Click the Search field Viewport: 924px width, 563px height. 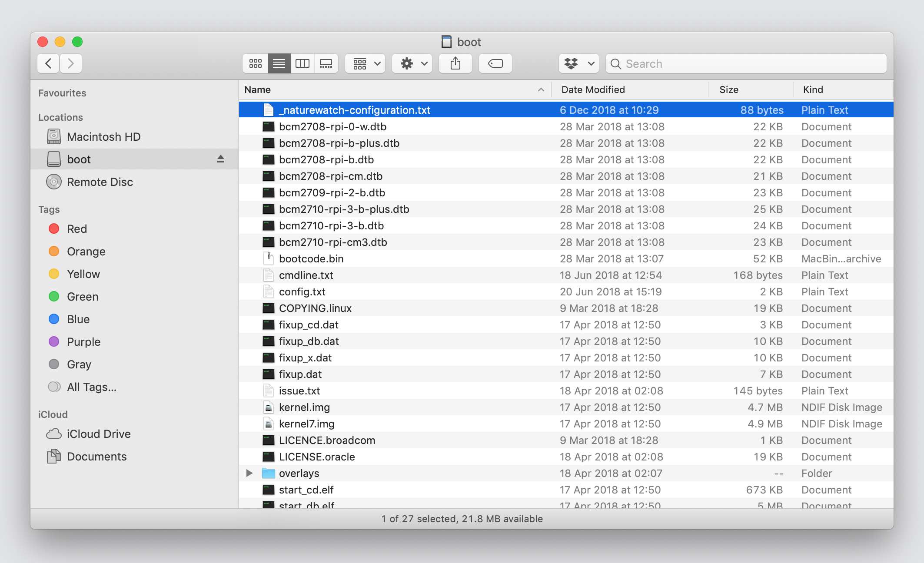click(746, 64)
